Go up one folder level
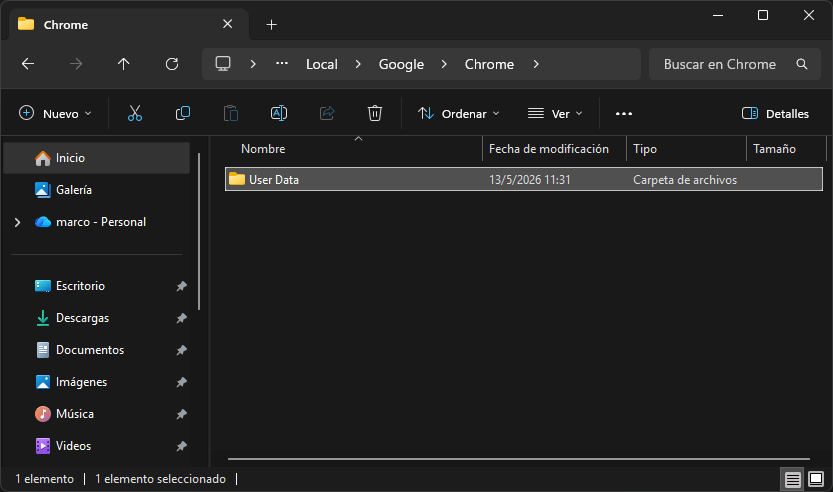Viewport: 833px width, 492px height. pyautogui.click(x=124, y=64)
